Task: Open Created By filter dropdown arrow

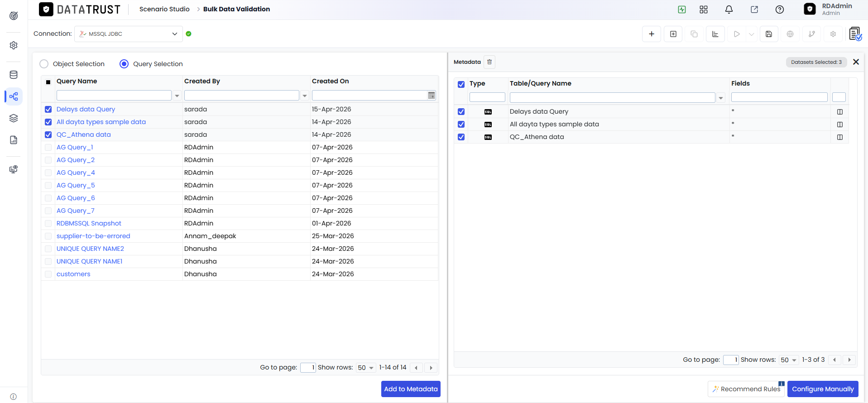Action: coord(305,96)
